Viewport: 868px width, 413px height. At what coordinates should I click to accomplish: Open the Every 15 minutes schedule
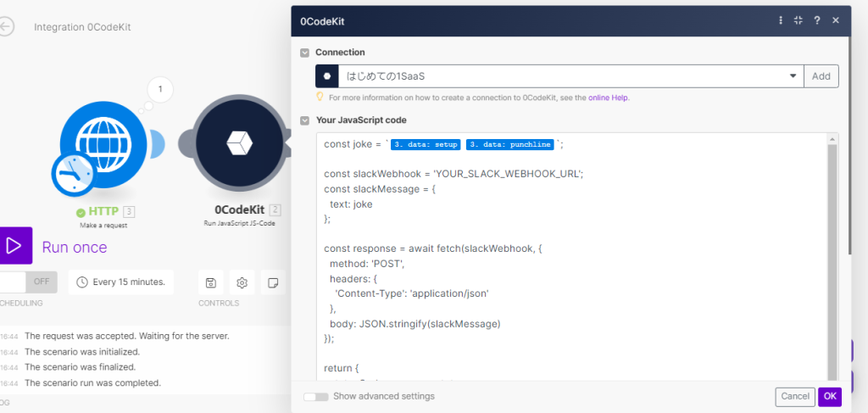[121, 282]
